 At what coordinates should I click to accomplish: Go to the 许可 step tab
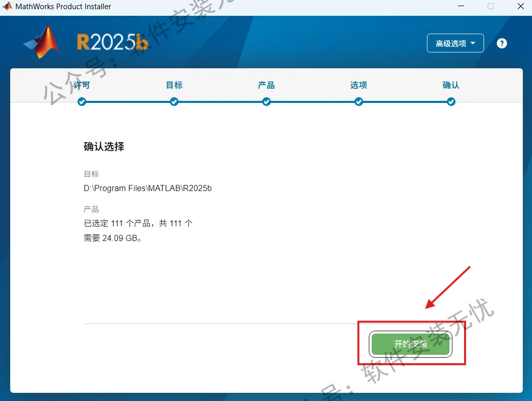(82, 85)
